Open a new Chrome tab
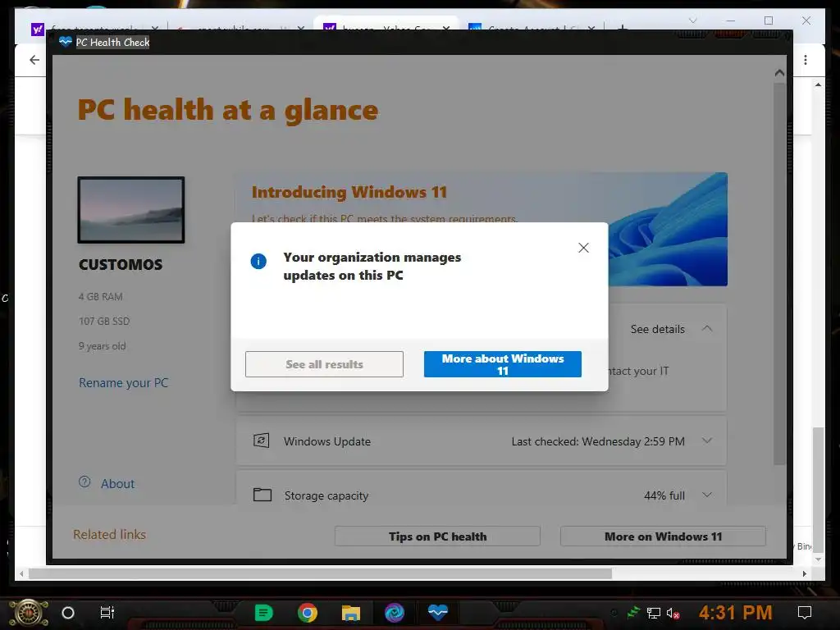The image size is (840, 630). pos(622,27)
